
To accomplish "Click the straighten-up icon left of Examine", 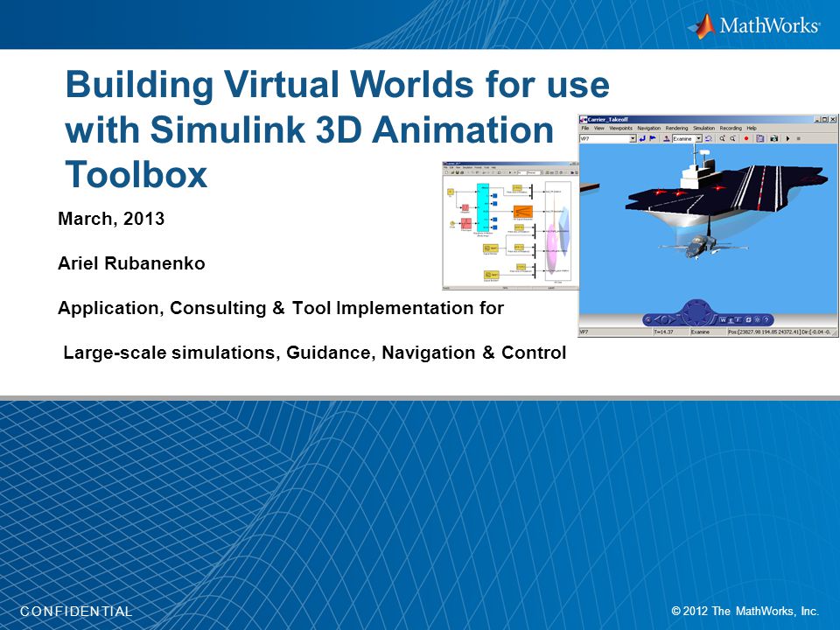I will pyautogui.click(x=667, y=138).
